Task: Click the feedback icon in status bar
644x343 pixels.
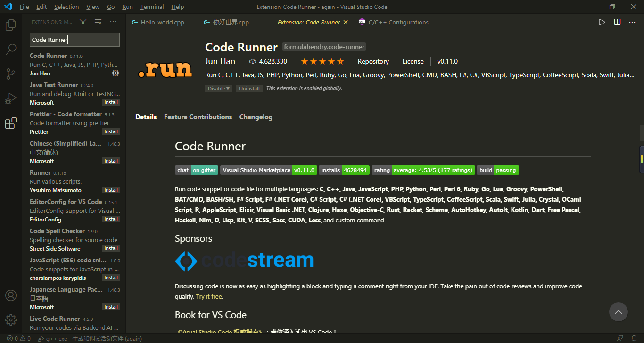Action: coord(620,338)
